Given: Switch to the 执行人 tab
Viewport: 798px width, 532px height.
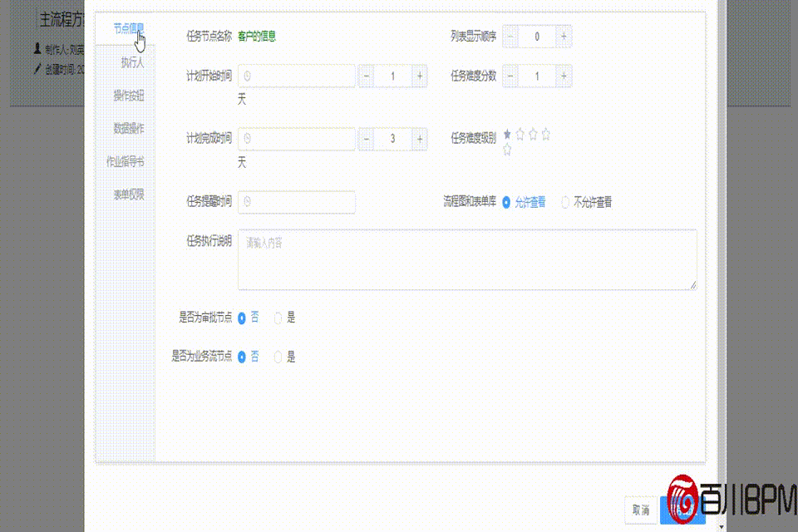Looking at the screenshot, I should pos(132,62).
